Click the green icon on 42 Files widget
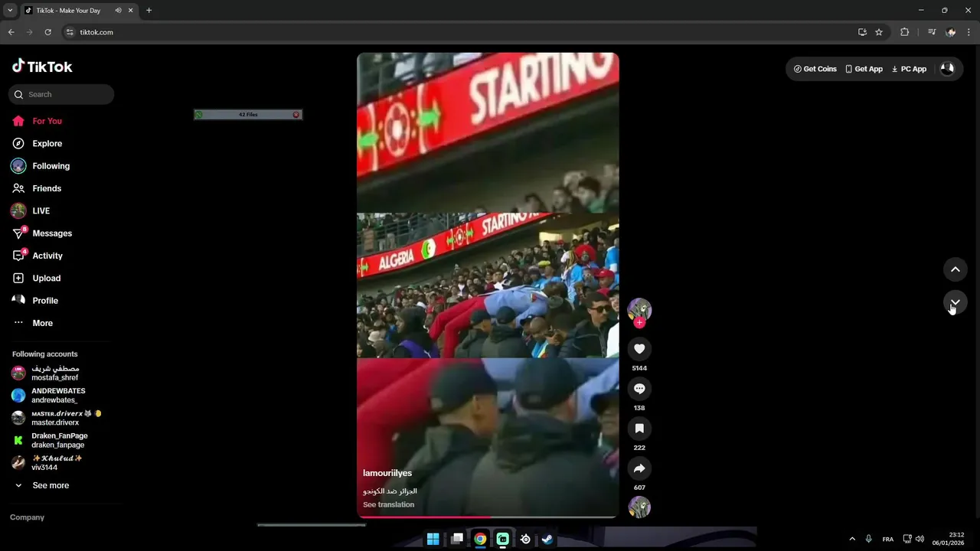The width and height of the screenshot is (980, 551). point(199,115)
